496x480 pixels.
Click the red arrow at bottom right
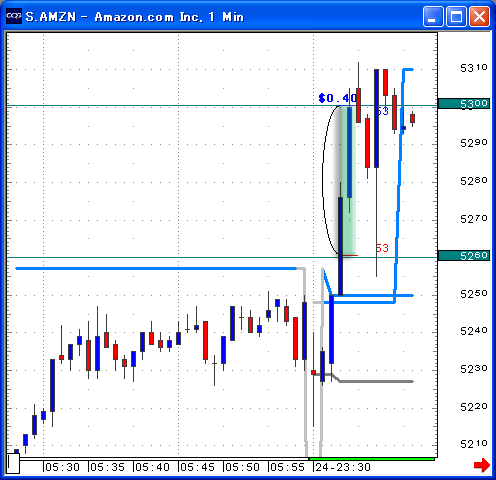coord(482,465)
